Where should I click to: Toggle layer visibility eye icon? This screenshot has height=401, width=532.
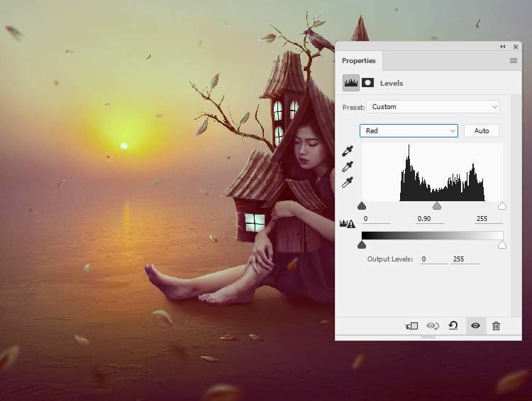(x=475, y=326)
